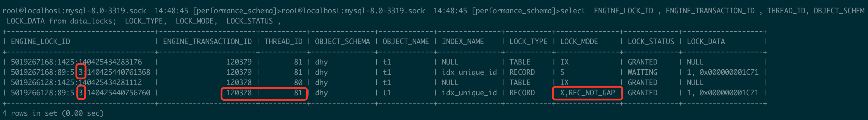Viewport: 868px width, 120px height.
Task: Click the WAITING lock status value
Action: click(642, 72)
